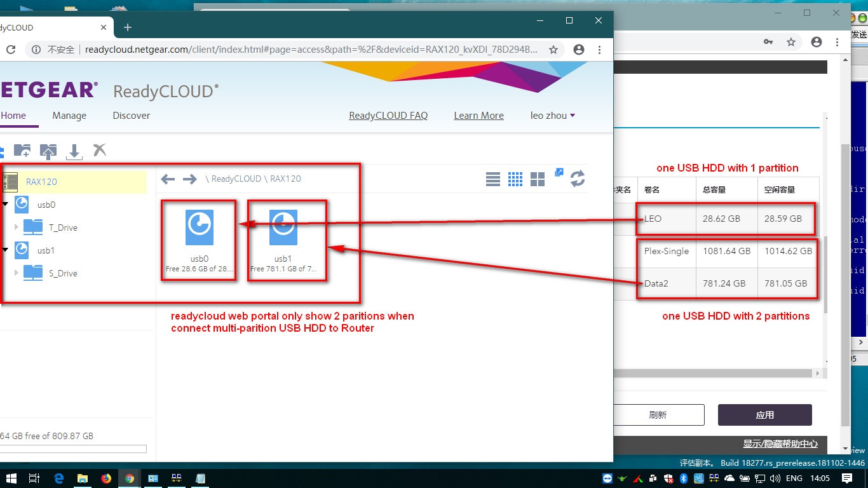Click the 应用 (Apply) button
This screenshot has height=488, width=868.
tap(764, 414)
